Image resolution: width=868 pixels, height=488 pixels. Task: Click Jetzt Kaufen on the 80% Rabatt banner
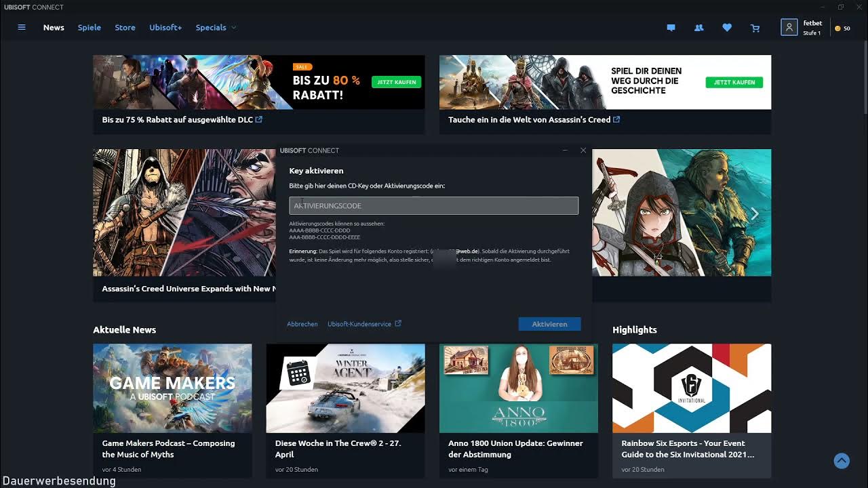tap(397, 82)
